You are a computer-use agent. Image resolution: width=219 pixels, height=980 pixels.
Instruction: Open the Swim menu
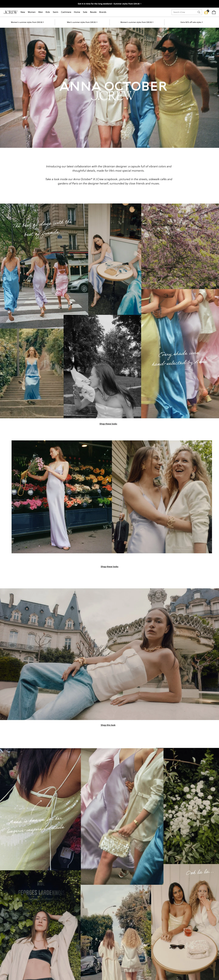tap(55, 12)
